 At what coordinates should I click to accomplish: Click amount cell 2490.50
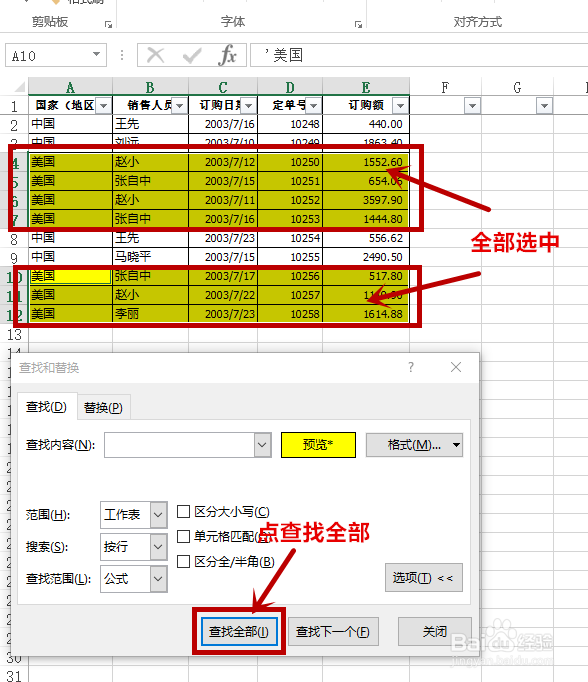click(x=366, y=257)
